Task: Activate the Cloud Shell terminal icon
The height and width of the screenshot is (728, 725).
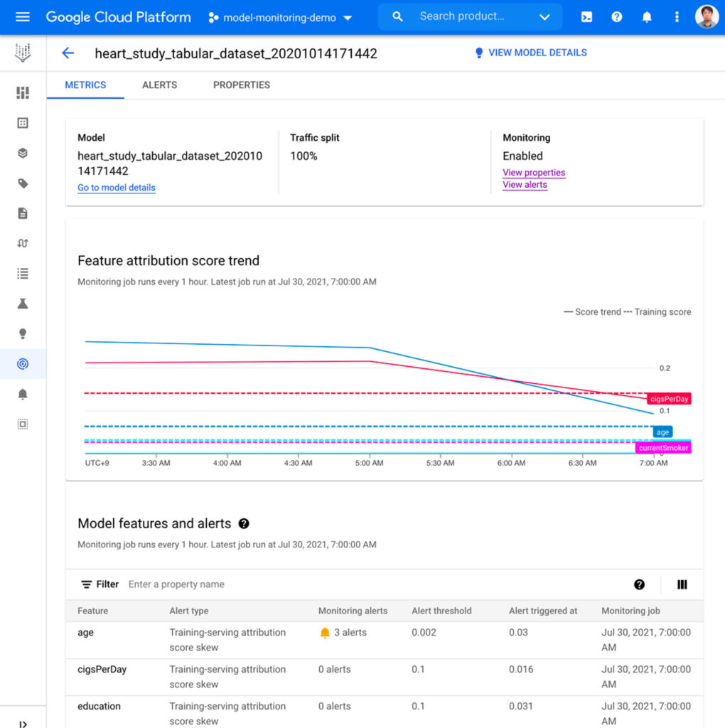Action: [x=586, y=16]
